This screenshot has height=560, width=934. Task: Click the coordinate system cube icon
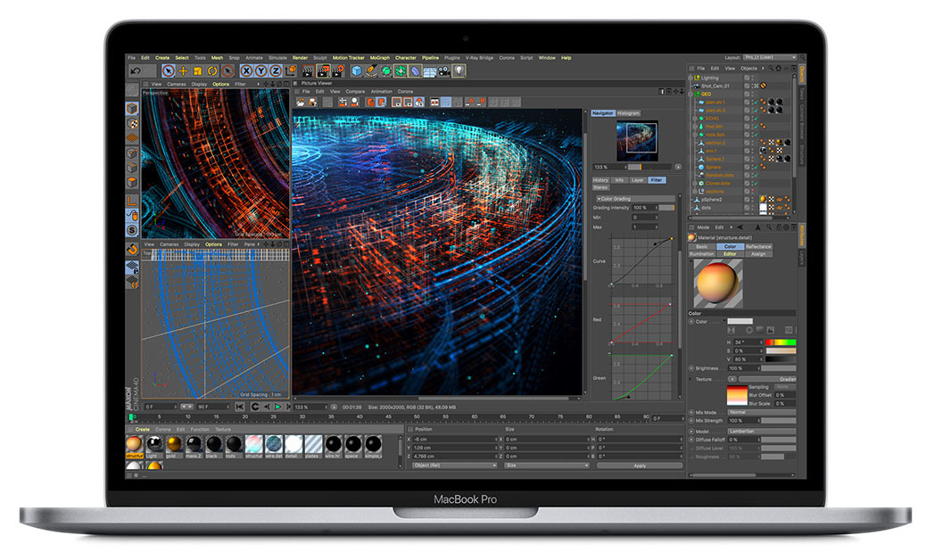(291, 70)
